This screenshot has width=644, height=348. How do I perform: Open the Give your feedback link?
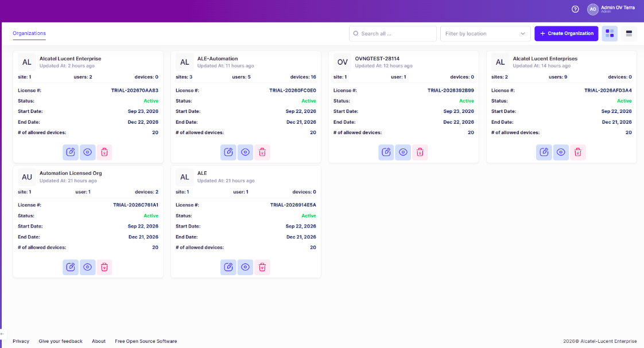click(x=60, y=341)
